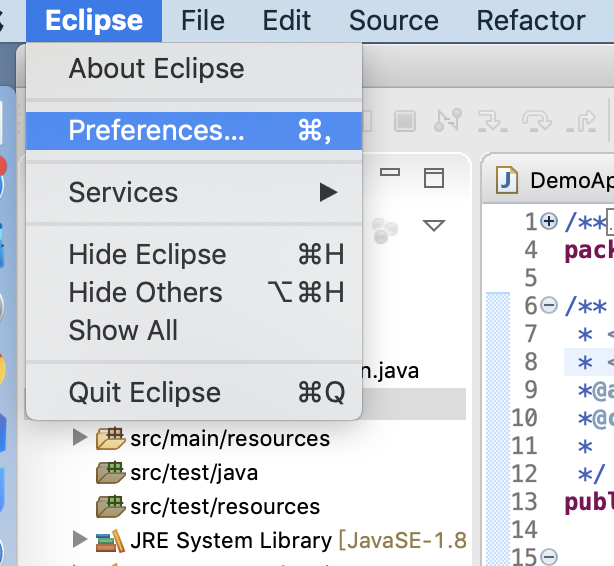Choose About Eclipse
The height and width of the screenshot is (566, 614).
click(194, 69)
